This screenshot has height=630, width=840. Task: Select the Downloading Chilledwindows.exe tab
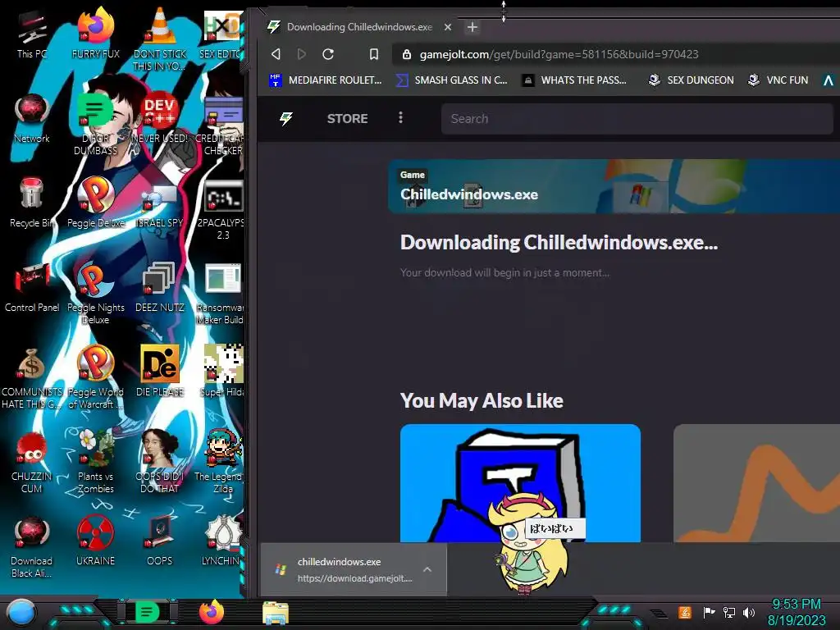359,27
